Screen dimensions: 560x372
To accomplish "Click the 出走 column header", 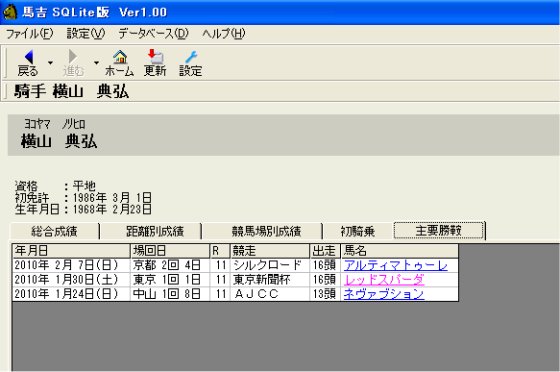I will point(325,251).
